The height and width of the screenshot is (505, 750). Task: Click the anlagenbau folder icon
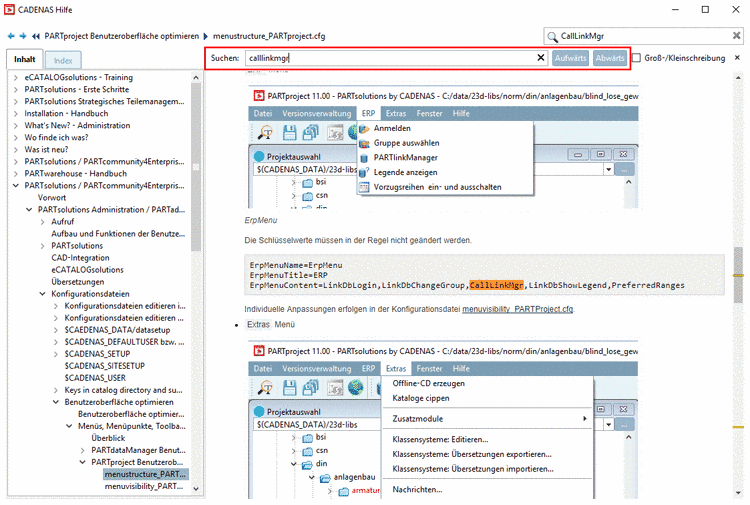(325, 477)
